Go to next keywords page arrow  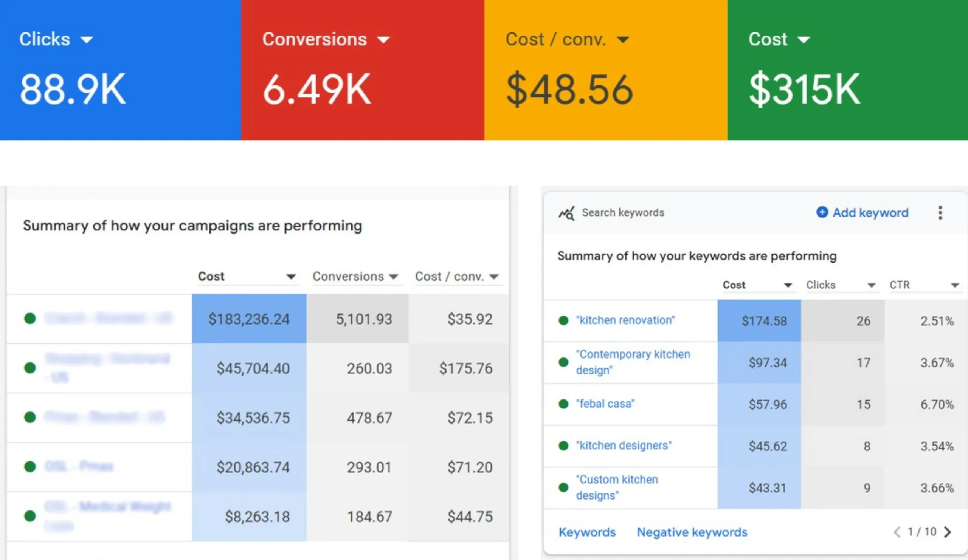coord(948,532)
